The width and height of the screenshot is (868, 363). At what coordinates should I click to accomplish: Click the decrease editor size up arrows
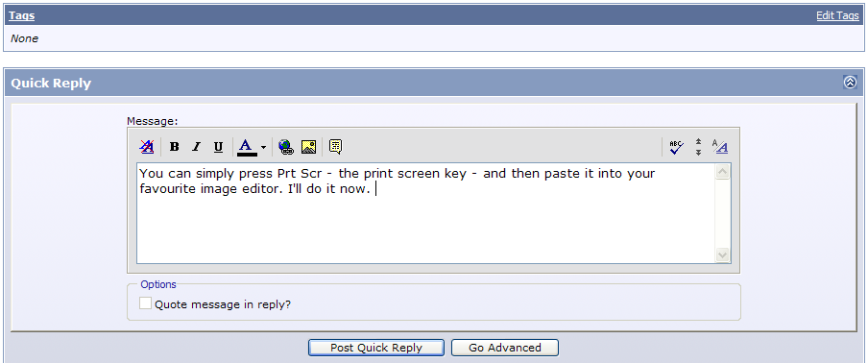[698, 142]
